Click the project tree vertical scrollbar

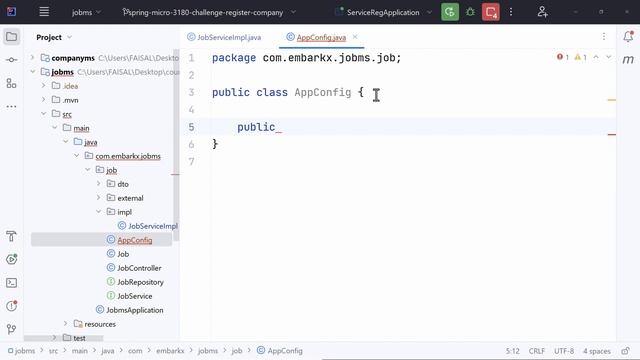pyautogui.click(x=176, y=145)
